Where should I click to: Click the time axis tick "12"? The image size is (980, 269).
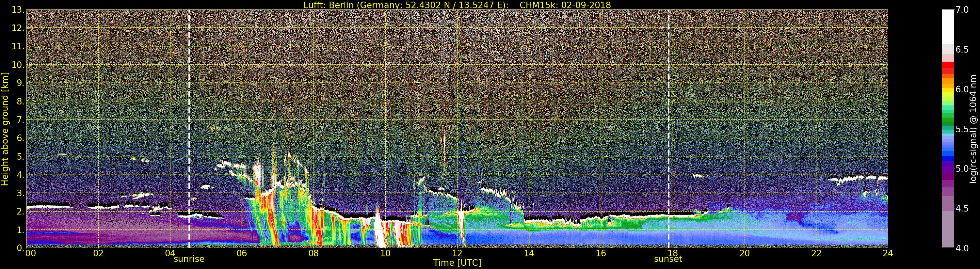tap(457, 253)
